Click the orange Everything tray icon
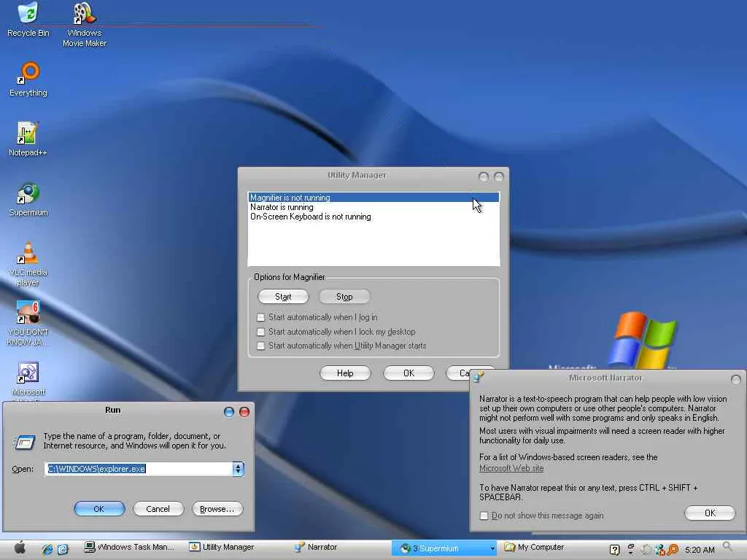The image size is (747, 560). [x=673, y=550]
